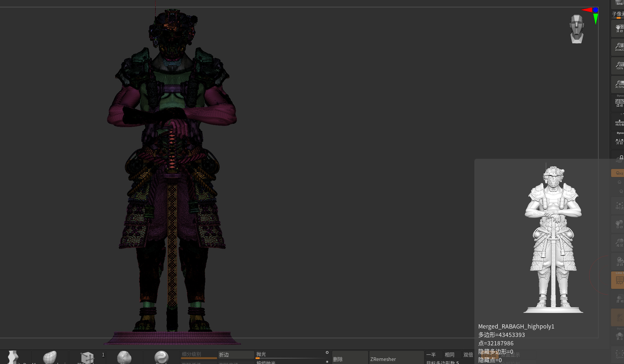Screen dimensions: 624x364
Task: Select the mesh topology brush icon
Action: [50, 357]
